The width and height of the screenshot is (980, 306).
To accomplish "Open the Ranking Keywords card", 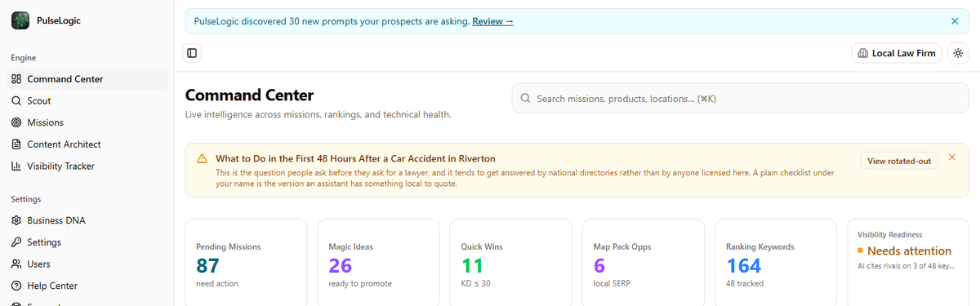I will tap(776, 262).
